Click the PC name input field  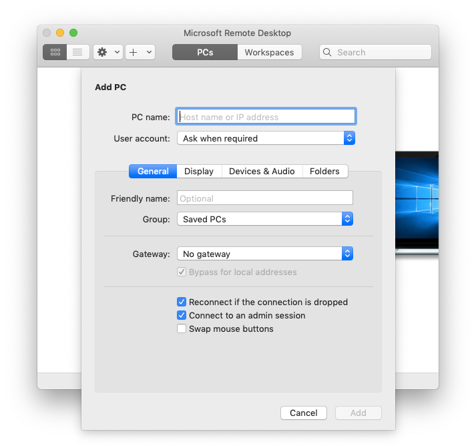(266, 117)
